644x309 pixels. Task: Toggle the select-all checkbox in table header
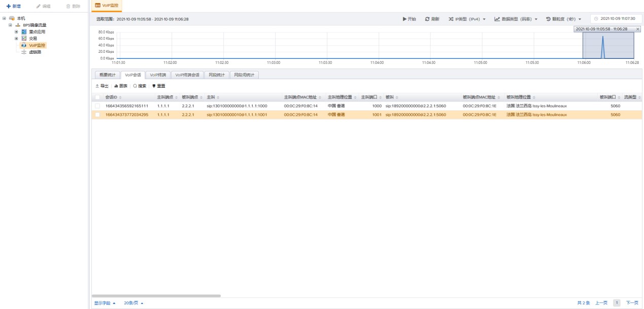pos(97,97)
